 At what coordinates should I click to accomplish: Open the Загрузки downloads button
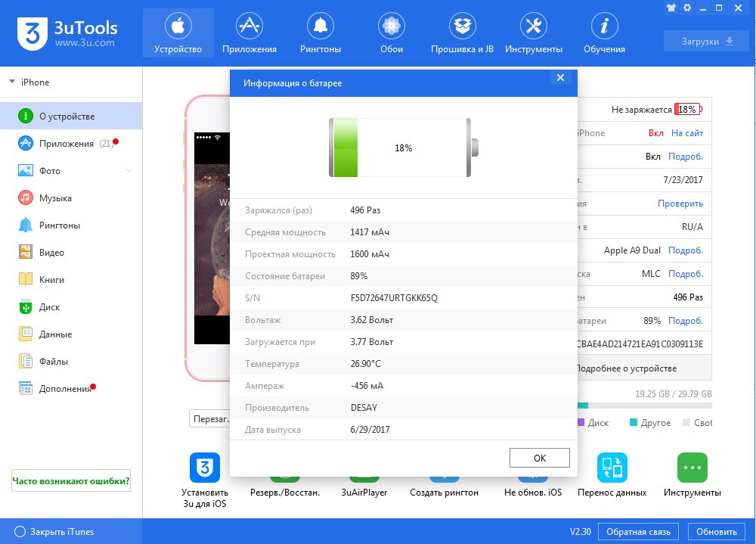(707, 41)
